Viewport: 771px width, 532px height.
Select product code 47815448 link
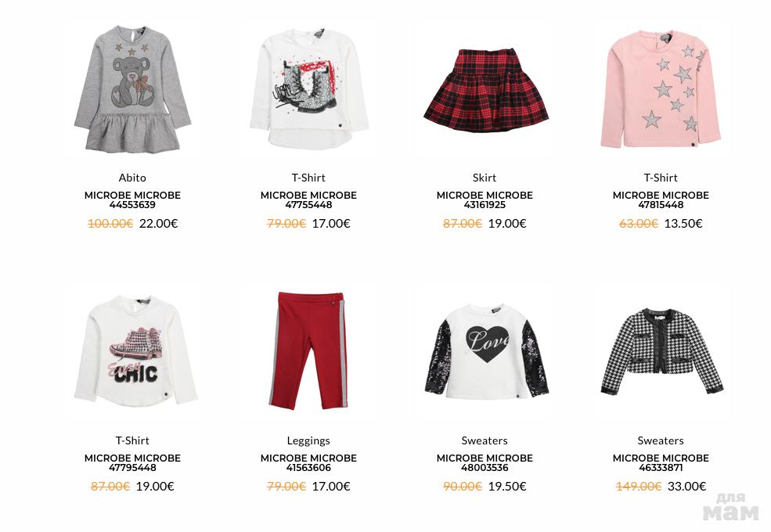tap(661, 204)
